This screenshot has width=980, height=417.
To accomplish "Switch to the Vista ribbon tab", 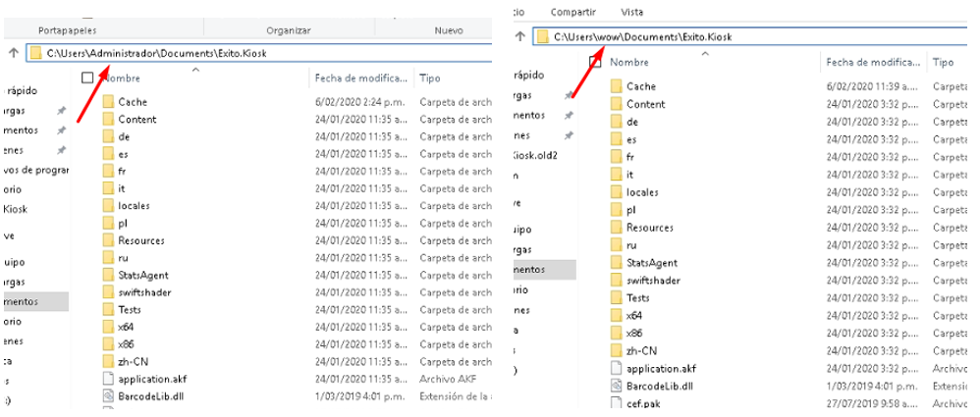I will pos(632,11).
